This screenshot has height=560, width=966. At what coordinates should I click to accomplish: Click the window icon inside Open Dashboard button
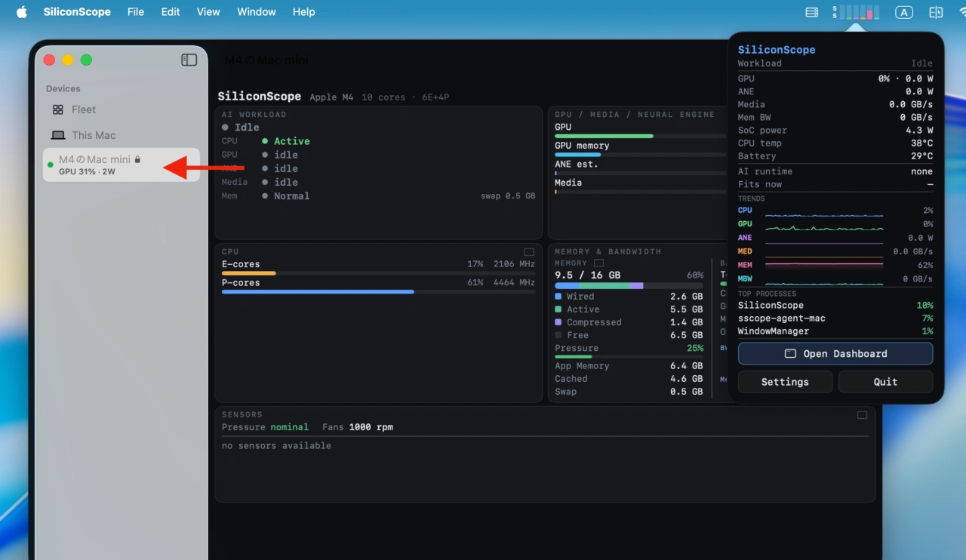[x=790, y=354]
